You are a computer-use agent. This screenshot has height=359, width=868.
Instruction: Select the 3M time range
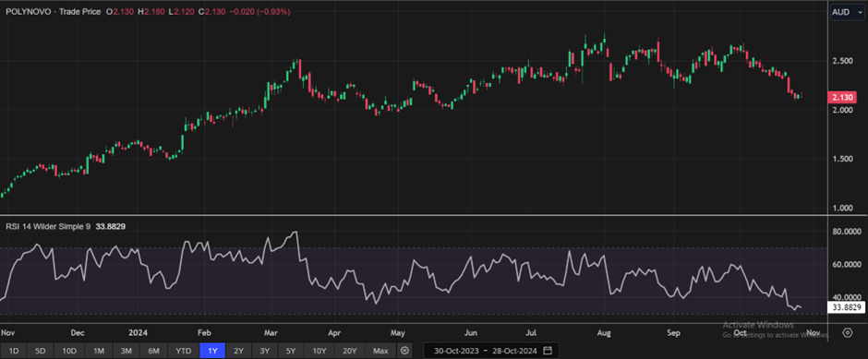pos(127,351)
